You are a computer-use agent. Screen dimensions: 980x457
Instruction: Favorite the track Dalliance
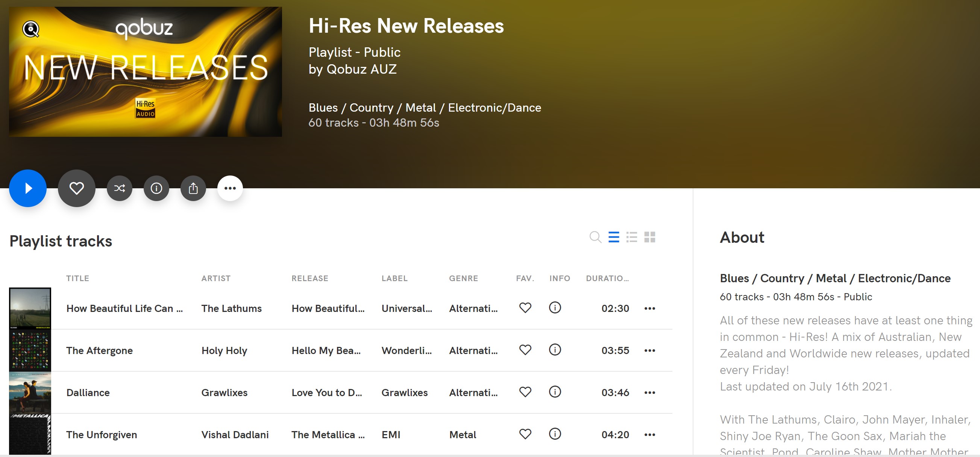[x=525, y=392]
